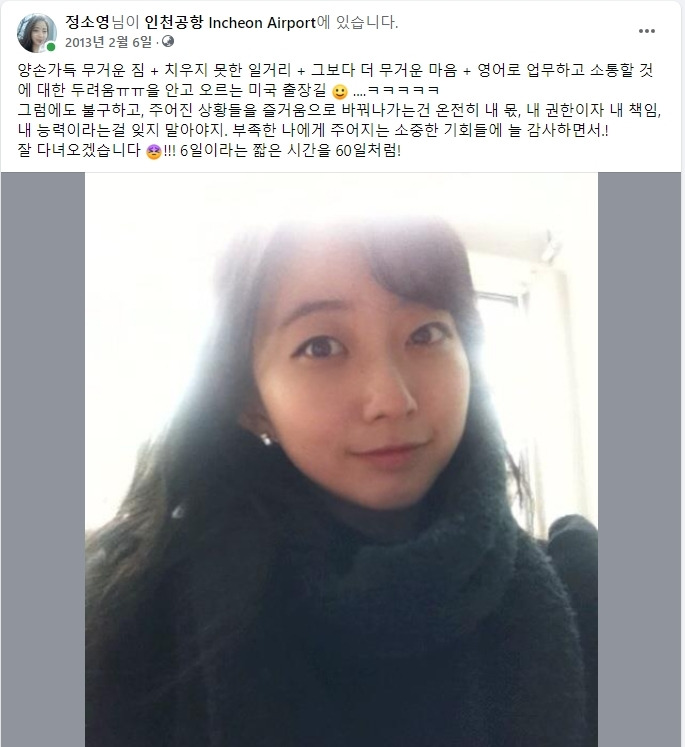
Task: Click the line starting 에 대한 두려움
Action: tap(228, 91)
